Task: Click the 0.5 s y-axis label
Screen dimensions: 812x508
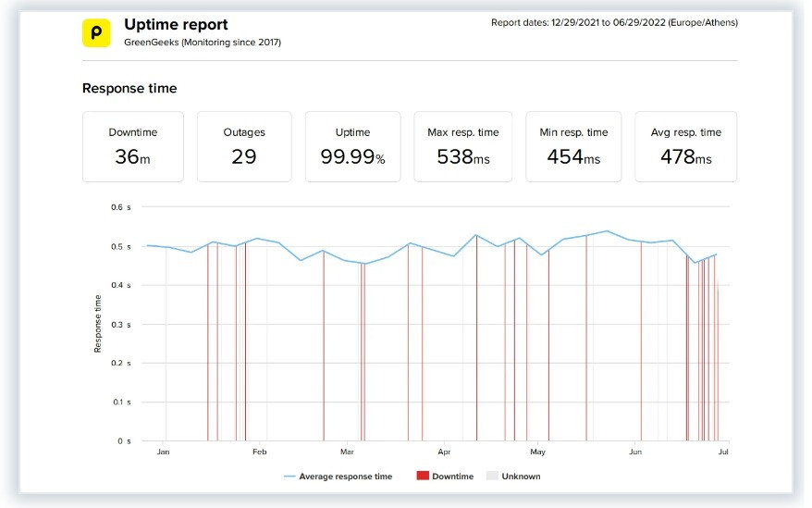Action: pyautogui.click(x=120, y=247)
